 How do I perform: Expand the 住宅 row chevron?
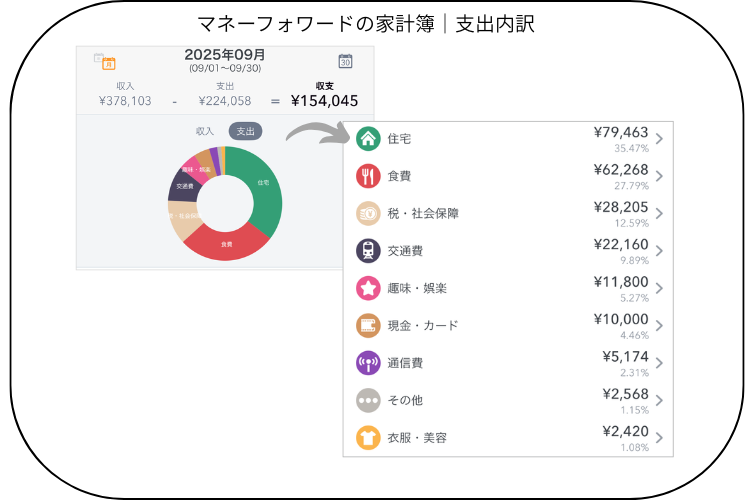coord(660,139)
